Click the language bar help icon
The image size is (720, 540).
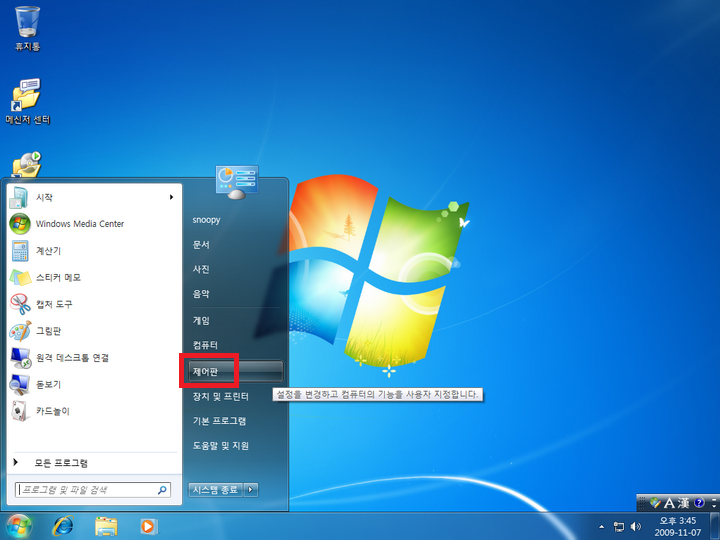pyautogui.click(x=699, y=503)
